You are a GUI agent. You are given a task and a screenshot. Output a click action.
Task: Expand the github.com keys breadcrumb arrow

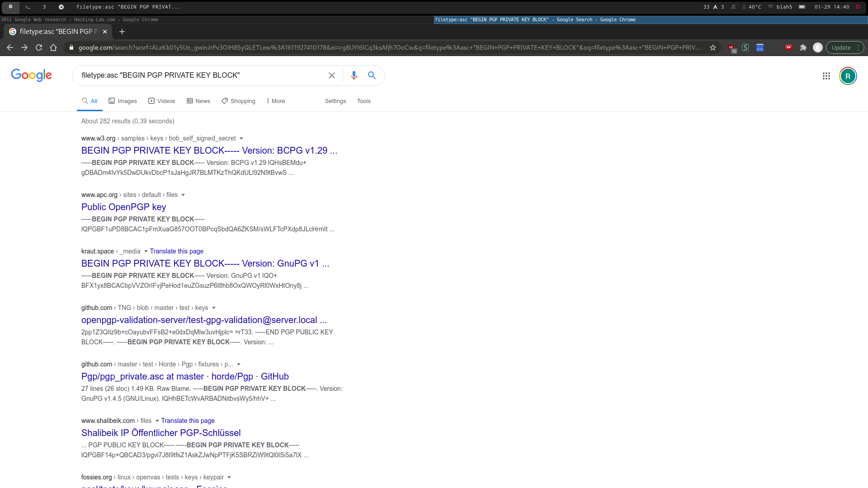(x=214, y=308)
